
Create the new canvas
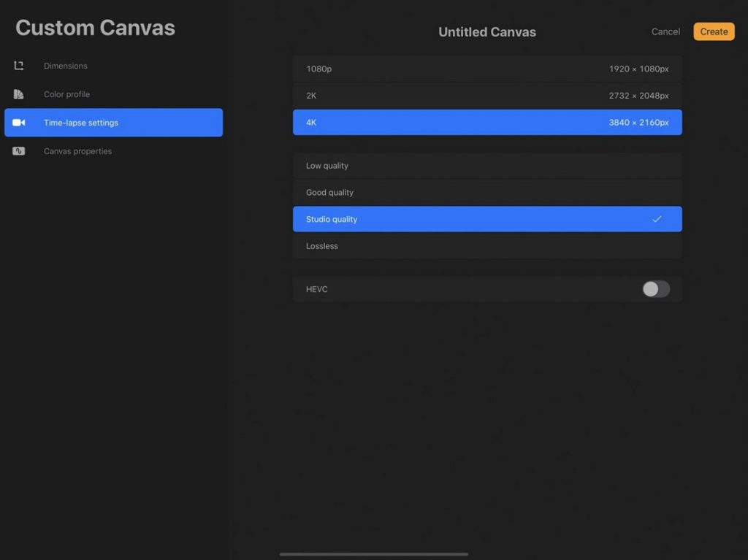tap(713, 31)
